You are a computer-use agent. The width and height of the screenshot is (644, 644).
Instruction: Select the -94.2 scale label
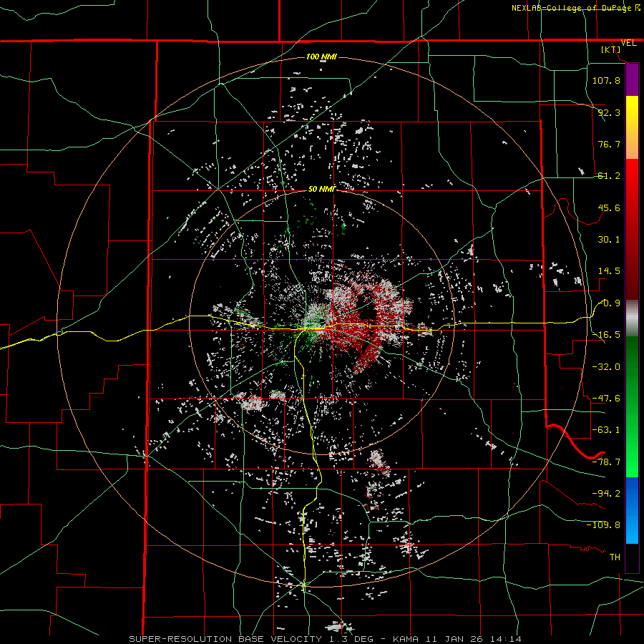coord(606,494)
